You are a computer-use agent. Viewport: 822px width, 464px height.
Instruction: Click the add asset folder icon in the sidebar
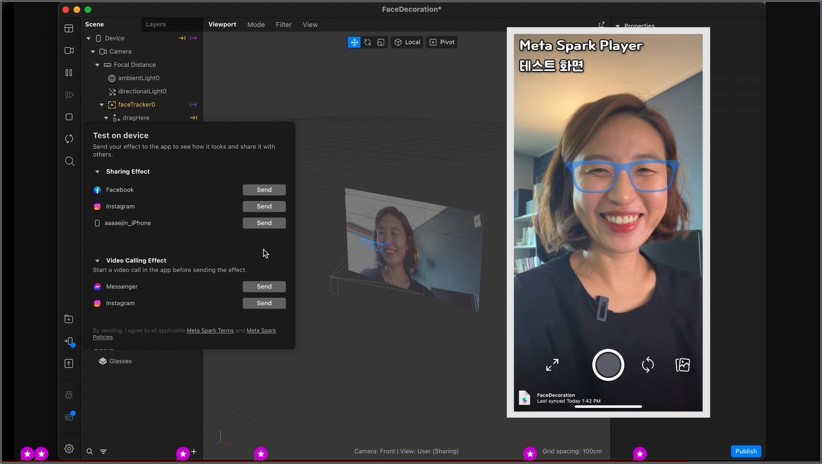click(69, 319)
